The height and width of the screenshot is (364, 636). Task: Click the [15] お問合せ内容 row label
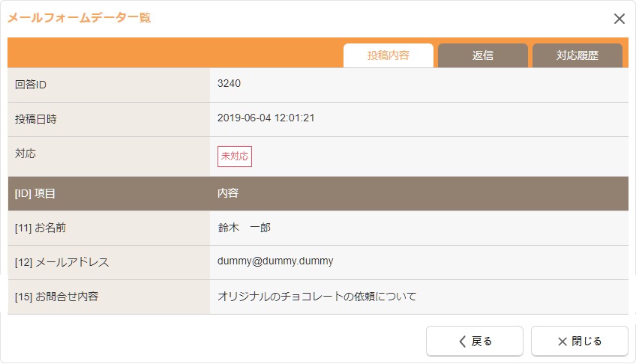pyautogui.click(x=57, y=297)
